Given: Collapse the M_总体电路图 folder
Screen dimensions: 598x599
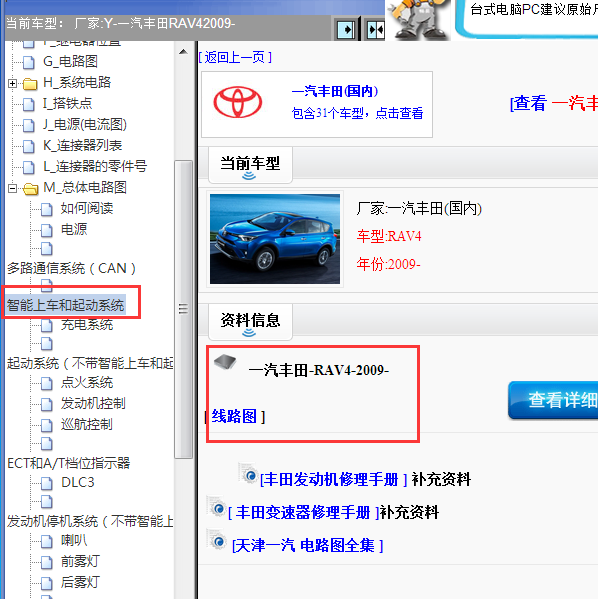Looking at the screenshot, I should pyautogui.click(x=12, y=188).
